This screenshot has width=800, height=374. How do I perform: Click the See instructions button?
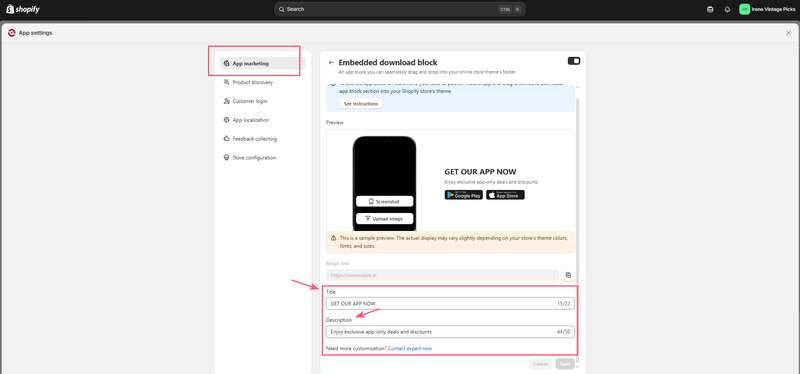[361, 104]
